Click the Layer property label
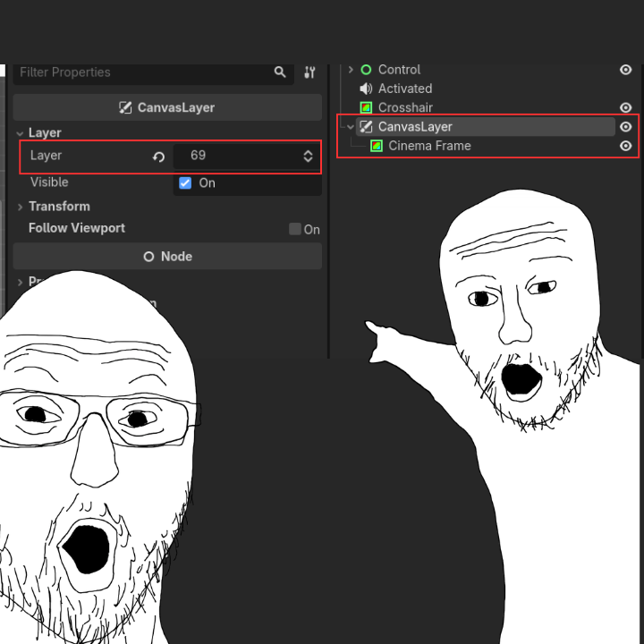The width and height of the screenshot is (644, 644). pos(46,156)
